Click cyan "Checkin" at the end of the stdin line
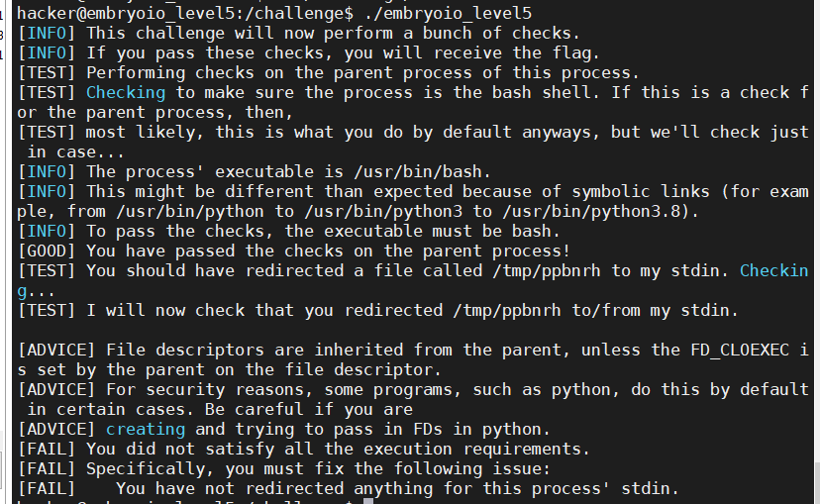 point(773,270)
